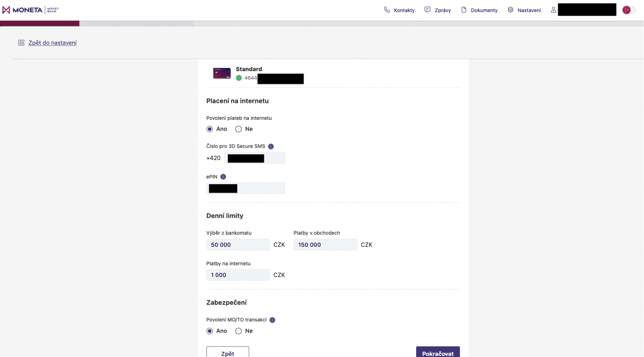Click the Kontakty phone icon
This screenshot has height=357, width=644.
[387, 10]
